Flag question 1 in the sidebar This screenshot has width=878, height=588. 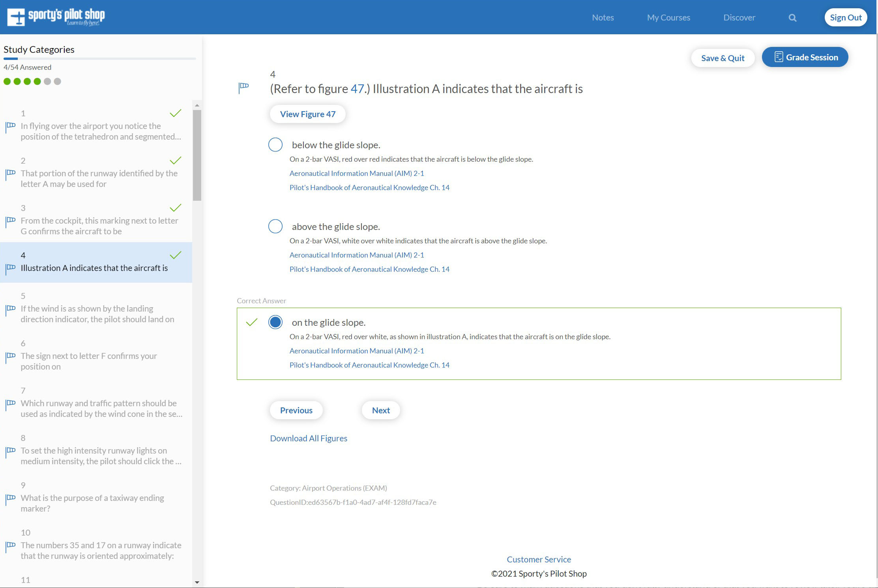[11, 127]
